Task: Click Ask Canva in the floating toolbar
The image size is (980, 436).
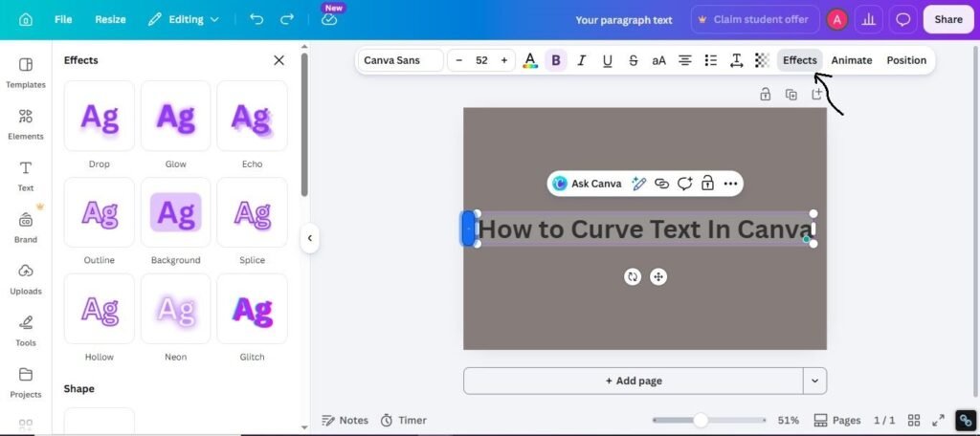Action: pos(588,184)
